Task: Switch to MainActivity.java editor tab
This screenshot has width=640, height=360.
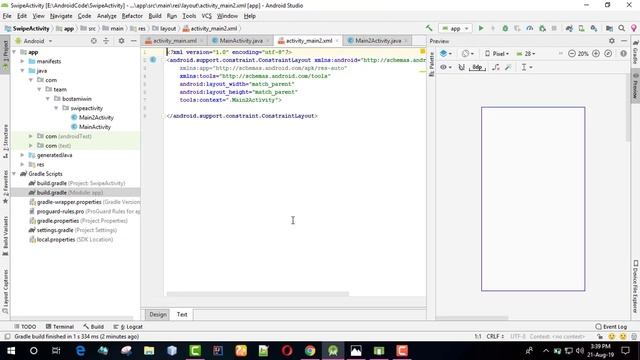Action: [241, 41]
